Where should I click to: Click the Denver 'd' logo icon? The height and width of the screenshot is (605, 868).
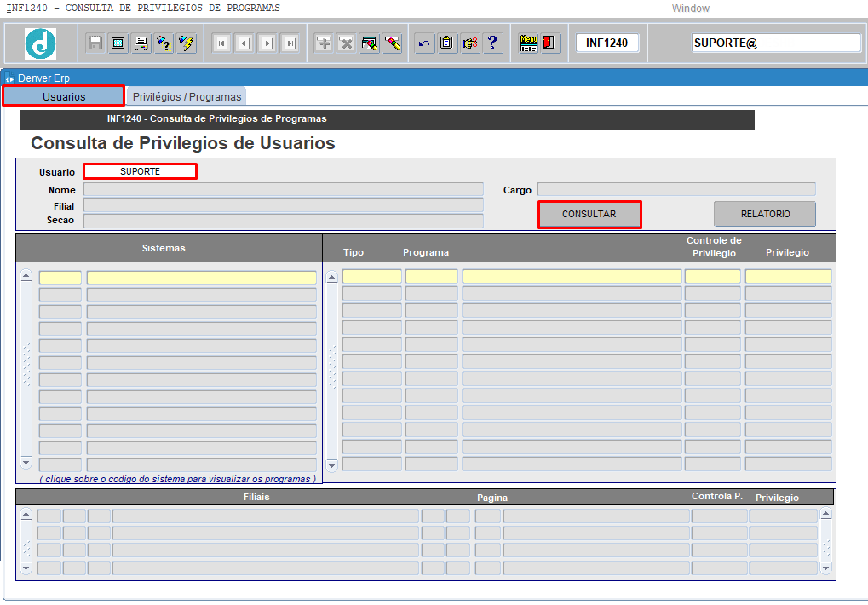[x=40, y=43]
